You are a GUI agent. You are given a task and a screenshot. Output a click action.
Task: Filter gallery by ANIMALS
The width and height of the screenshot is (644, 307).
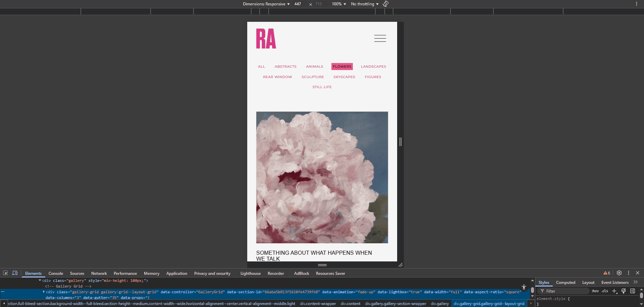[315, 66]
